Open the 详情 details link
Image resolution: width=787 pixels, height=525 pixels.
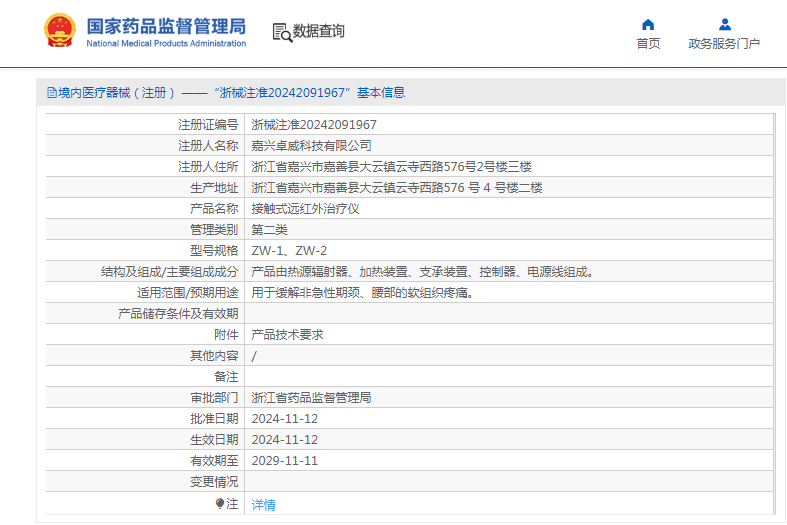(x=264, y=504)
